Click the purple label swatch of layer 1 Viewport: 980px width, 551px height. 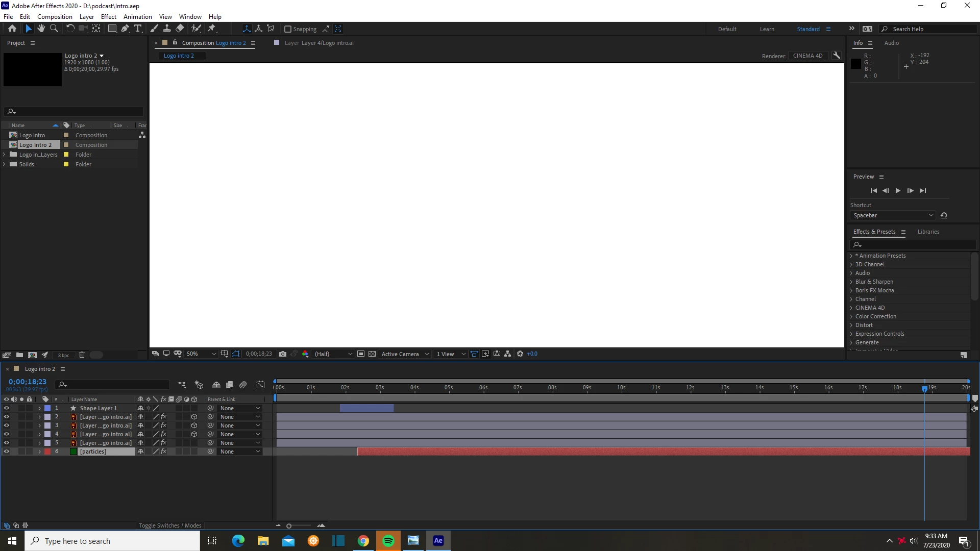47,408
